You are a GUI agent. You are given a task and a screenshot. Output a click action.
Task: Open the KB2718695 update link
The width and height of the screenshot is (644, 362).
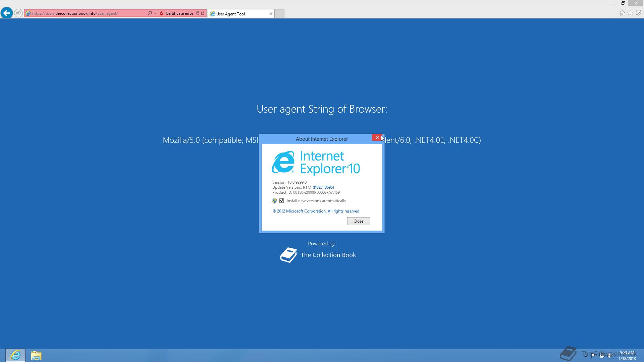coord(323,187)
